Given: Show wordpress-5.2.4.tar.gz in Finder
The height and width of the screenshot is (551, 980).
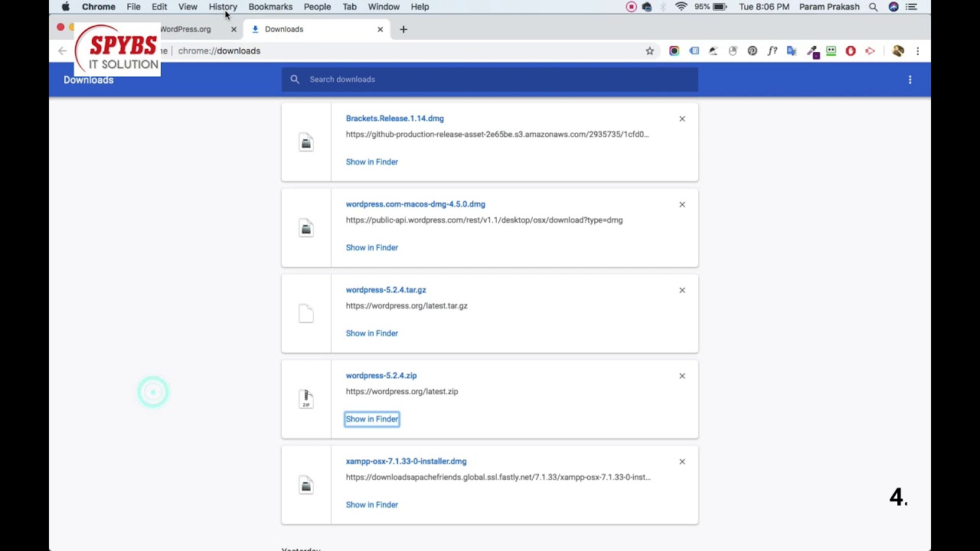Looking at the screenshot, I should pyautogui.click(x=372, y=334).
